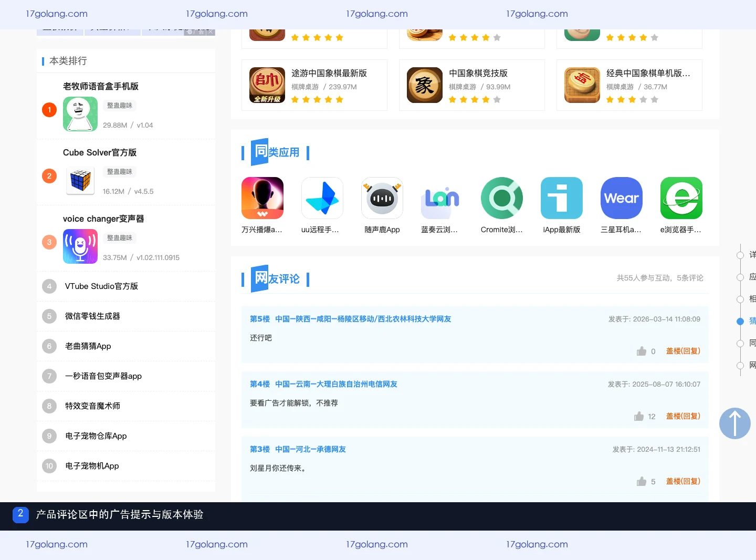
Task: Click the 途游中国象棋 game icon
Action: tap(267, 85)
